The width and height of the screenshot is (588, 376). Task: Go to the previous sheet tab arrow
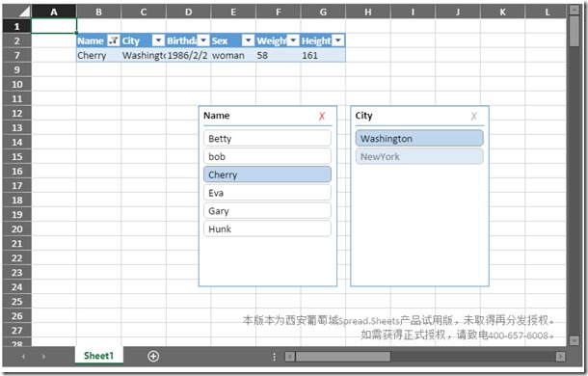pos(23,356)
